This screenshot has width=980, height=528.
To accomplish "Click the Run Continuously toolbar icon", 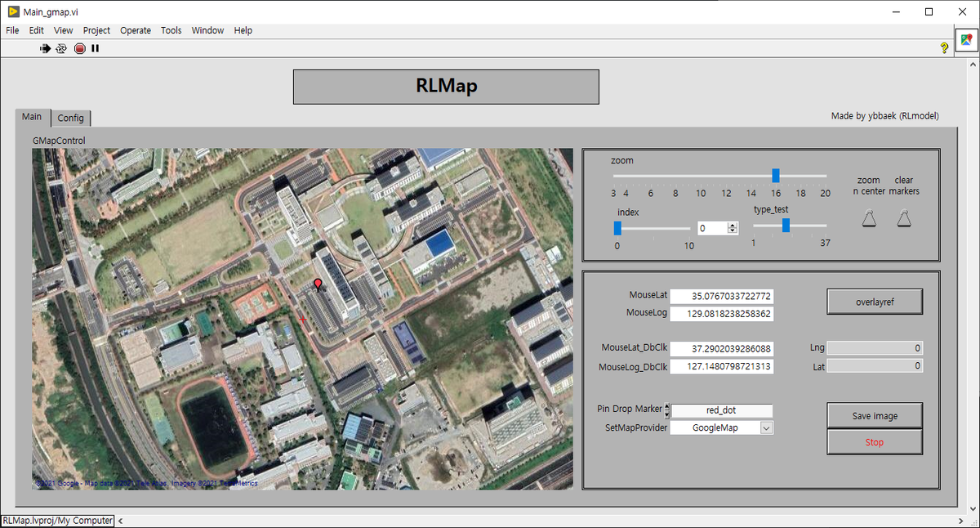I will (x=61, y=48).
